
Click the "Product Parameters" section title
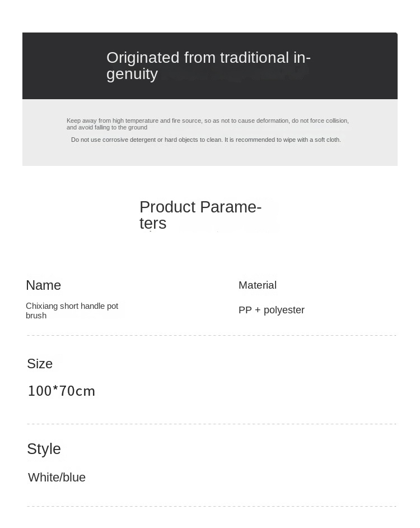click(200, 207)
